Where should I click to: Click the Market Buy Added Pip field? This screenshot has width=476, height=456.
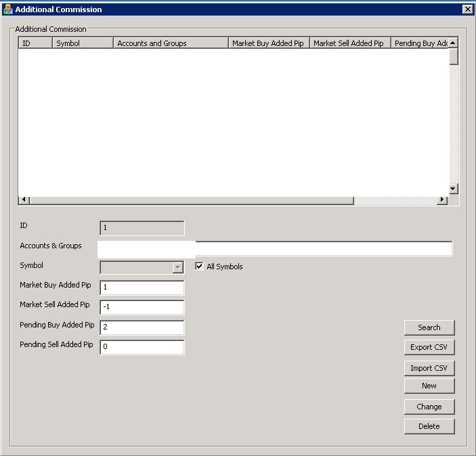(142, 288)
